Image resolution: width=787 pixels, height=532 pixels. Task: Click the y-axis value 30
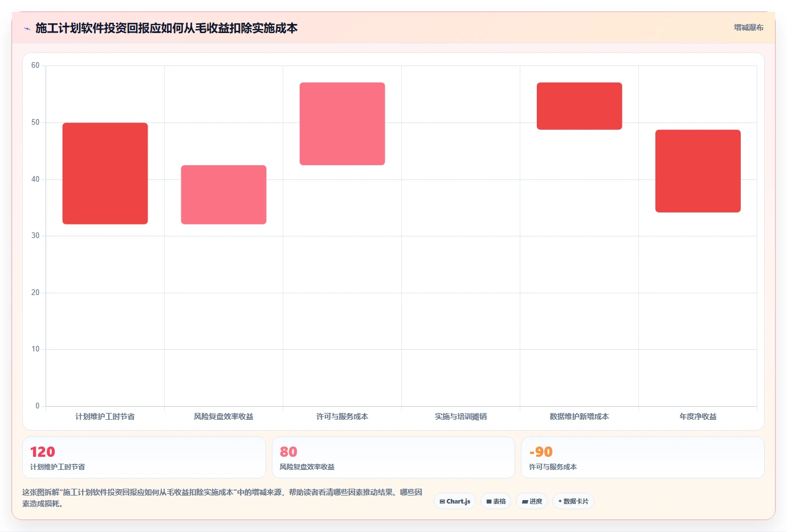(35, 236)
